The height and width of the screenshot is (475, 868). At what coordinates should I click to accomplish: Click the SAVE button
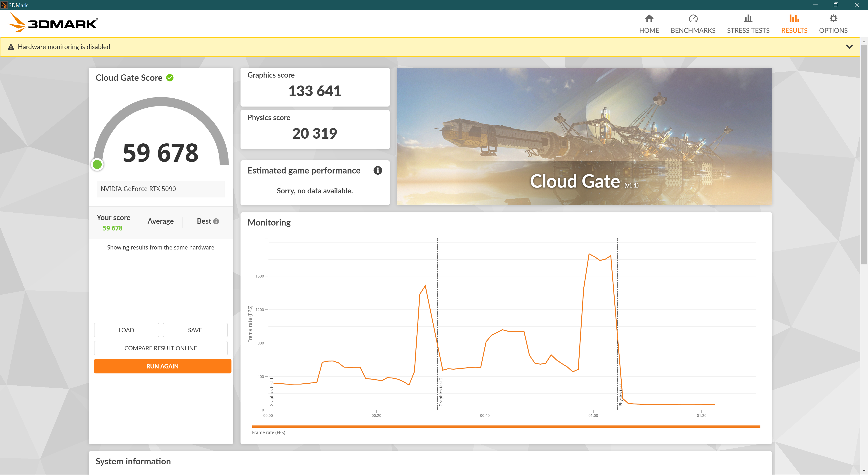tap(195, 330)
